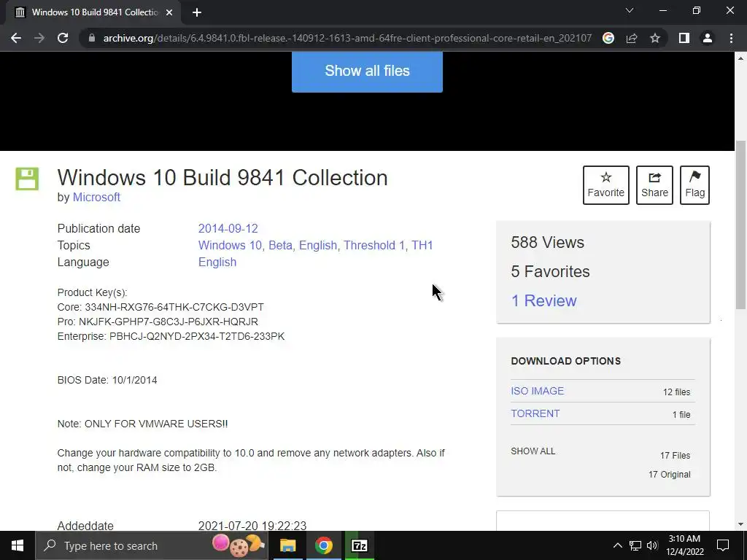This screenshot has width=747, height=560.
Task: Click the taskbar search box
Action: [x=152, y=545]
